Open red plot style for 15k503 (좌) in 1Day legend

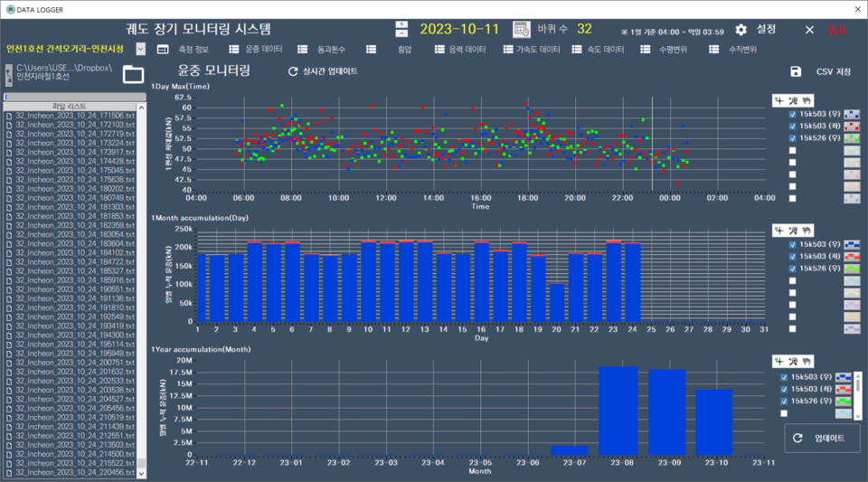tap(852, 127)
